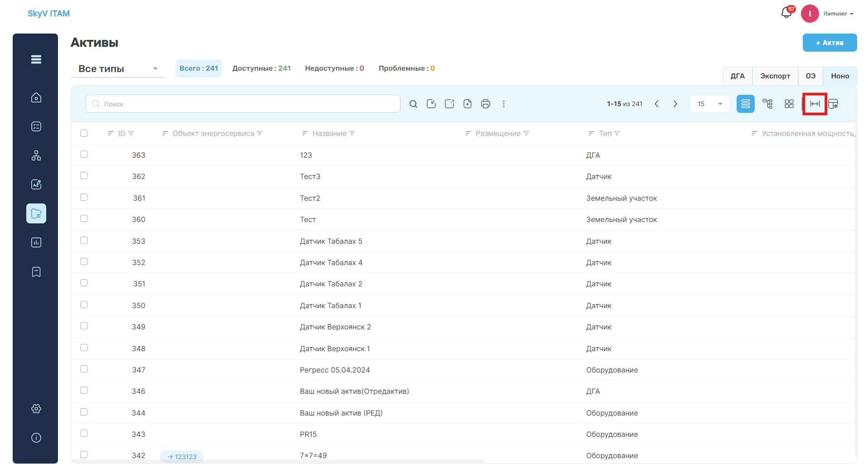Open the reports chart icon in sidebar

click(36, 242)
